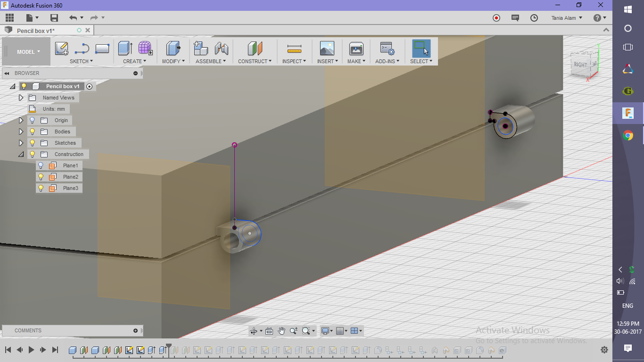Viewport: 644px width, 362px height.
Task: Click the Save icon
Action: pos(54,18)
